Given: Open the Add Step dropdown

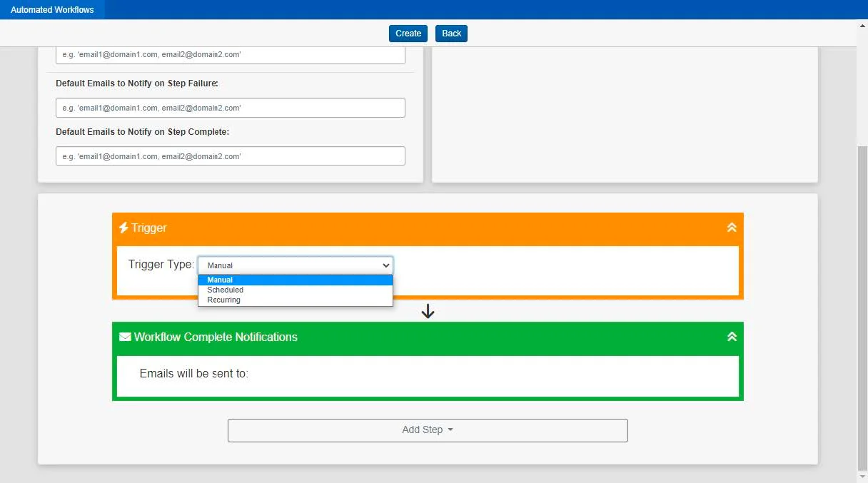Looking at the screenshot, I should coord(427,429).
